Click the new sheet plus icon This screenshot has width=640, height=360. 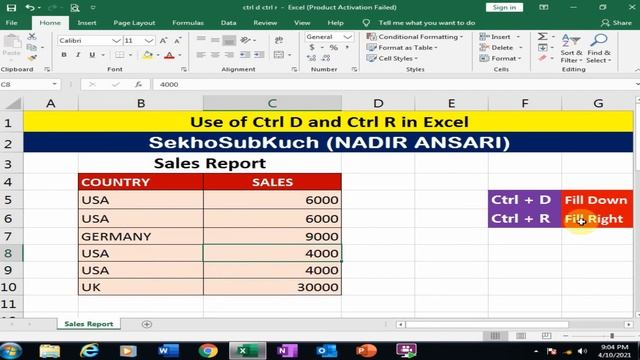147,324
